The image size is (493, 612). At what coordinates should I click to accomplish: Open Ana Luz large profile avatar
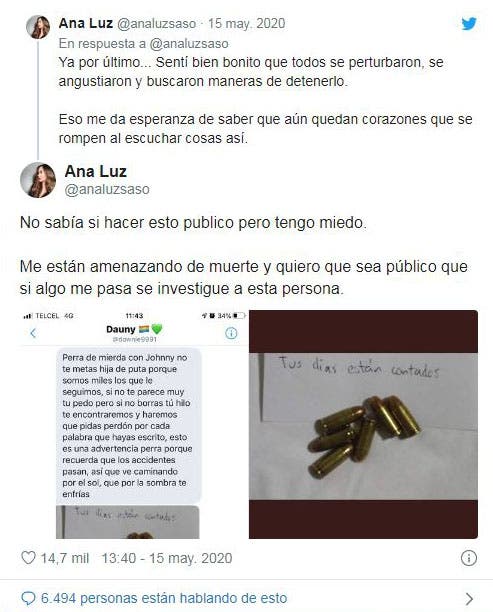[x=38, y=180]
